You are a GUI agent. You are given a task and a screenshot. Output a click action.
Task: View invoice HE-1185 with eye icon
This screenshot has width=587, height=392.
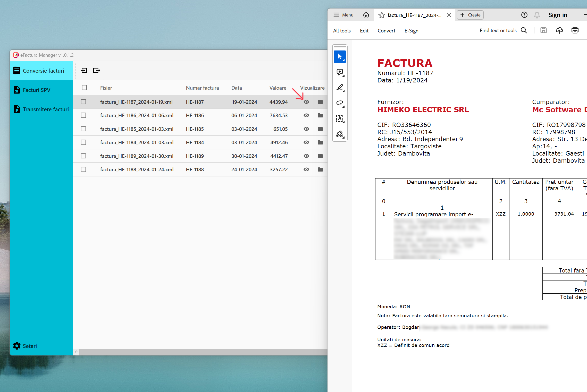pos(306,129)
